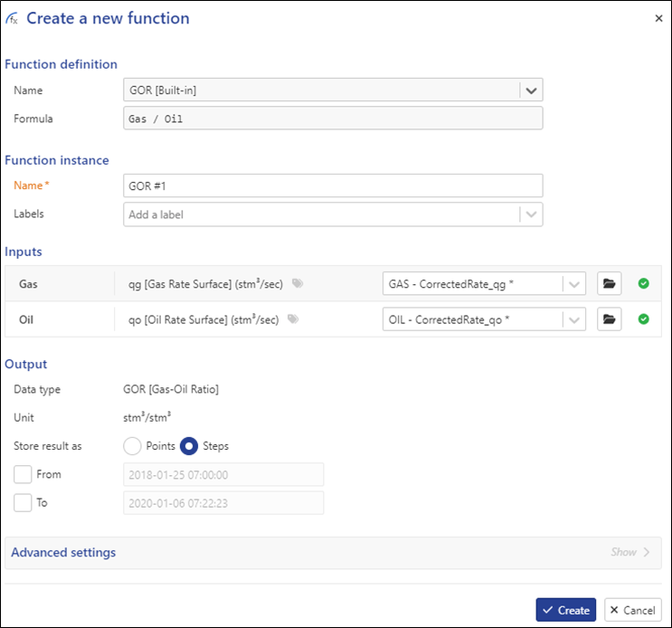Click the qg [Gas Rate Surface] text
Image resolution: width=672 pixels, height=628 pixels.
205,284
